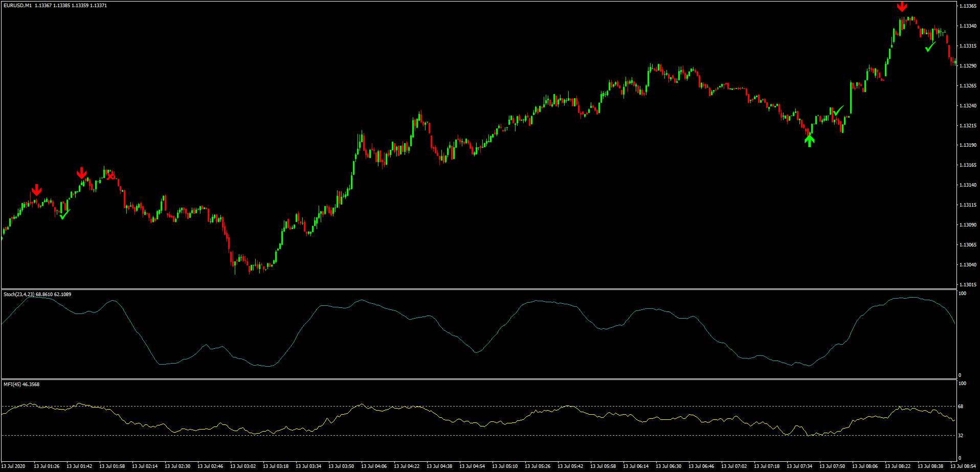Click the 100 level on Stochastic scale
The image size is (980, 472).
click(962, 294)
